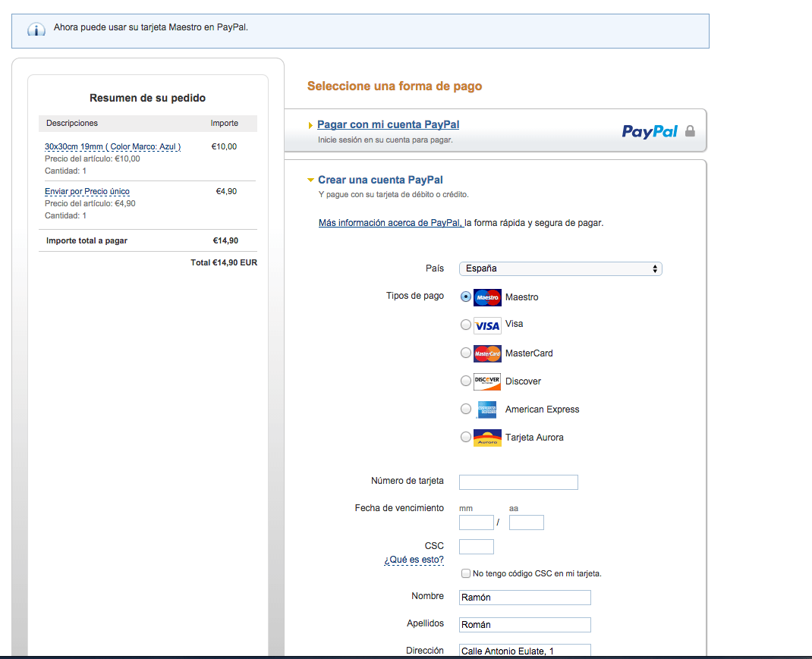The width and height of the screenshot is (812, 659).
Task: Click the 'Importe total a pagar' row
Action: click(147, 240)
